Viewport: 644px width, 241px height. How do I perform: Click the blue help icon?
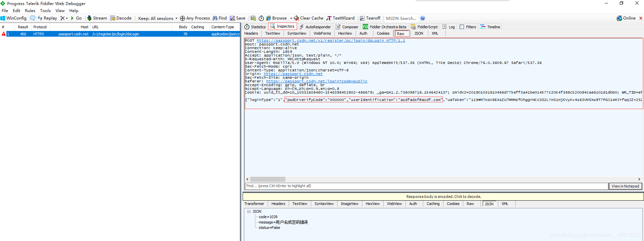(423, 18)
